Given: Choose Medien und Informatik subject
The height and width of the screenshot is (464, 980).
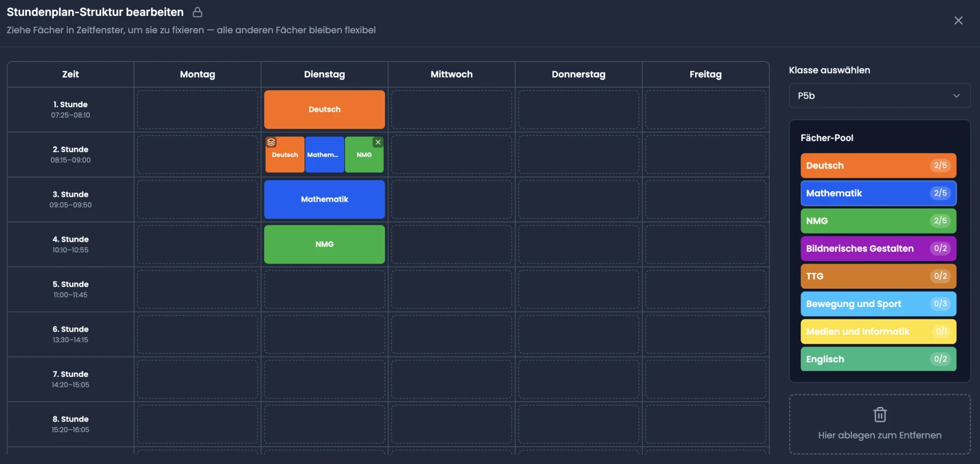Looking at the screenshot, I should tap(878, 332).
